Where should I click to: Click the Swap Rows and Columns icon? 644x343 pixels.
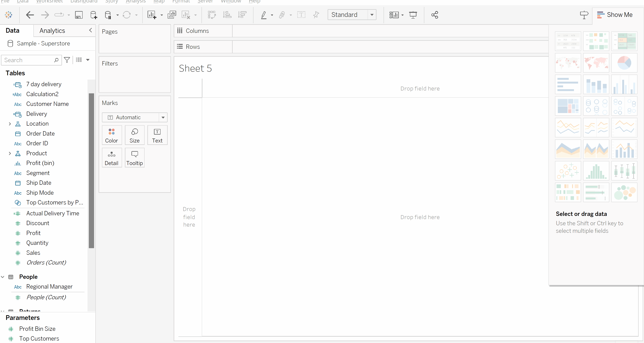(211, 15)
